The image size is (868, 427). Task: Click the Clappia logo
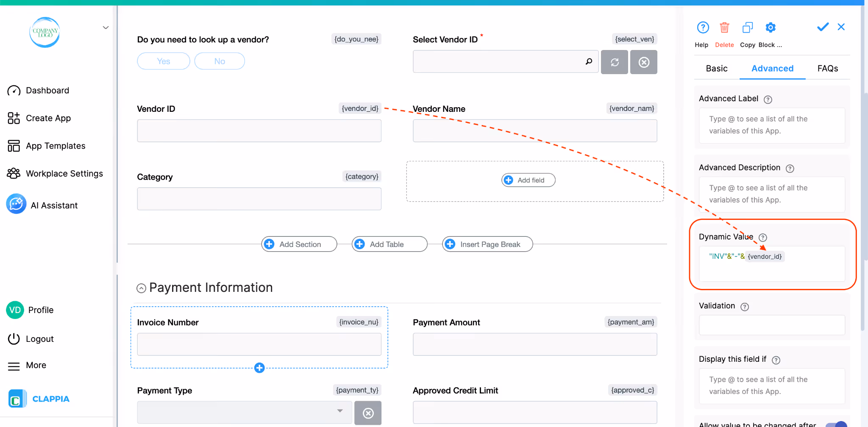tap(39, 399)
